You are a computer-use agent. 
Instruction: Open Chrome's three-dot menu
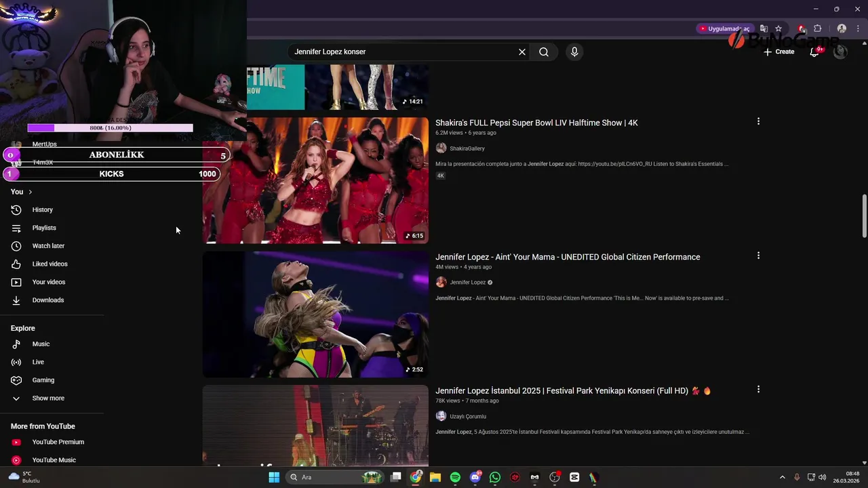click(x=858, y=28)
